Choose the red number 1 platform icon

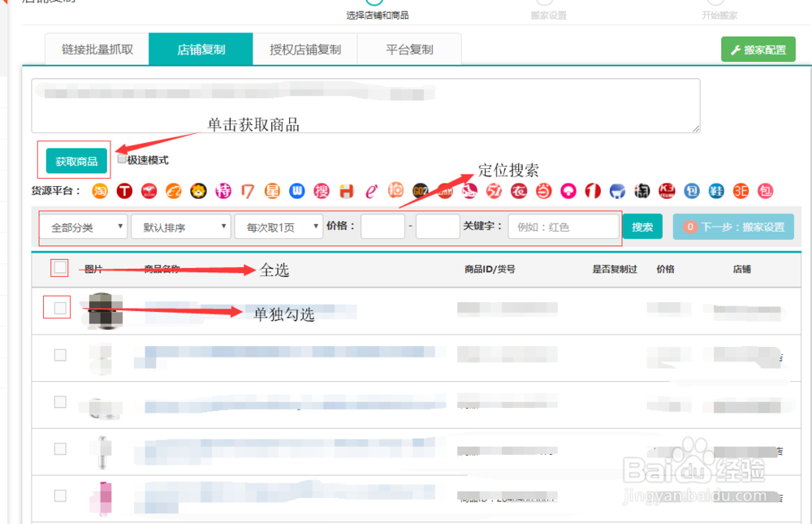point(593,191)
